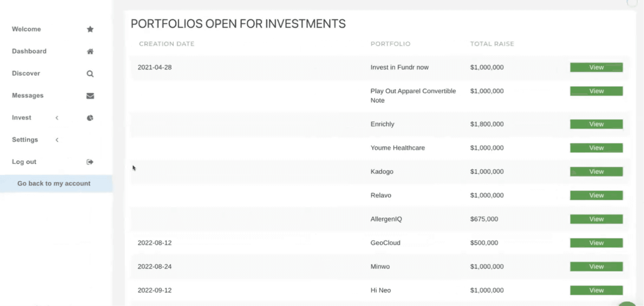Click View button in Kadogo row
Screen dimensions: 644x306
[596, 171]
